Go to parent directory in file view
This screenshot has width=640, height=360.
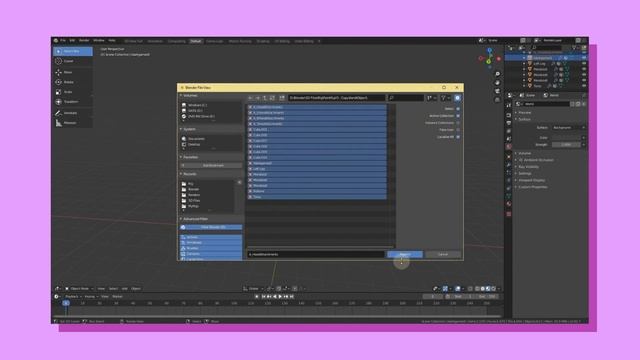pos(265,98)
